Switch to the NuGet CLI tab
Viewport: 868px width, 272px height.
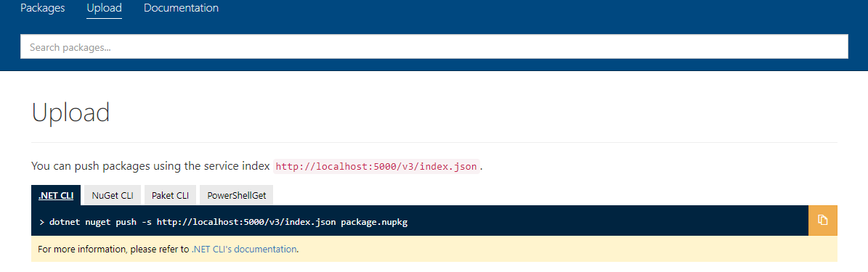pyautogui.click(x=113, y=195)
